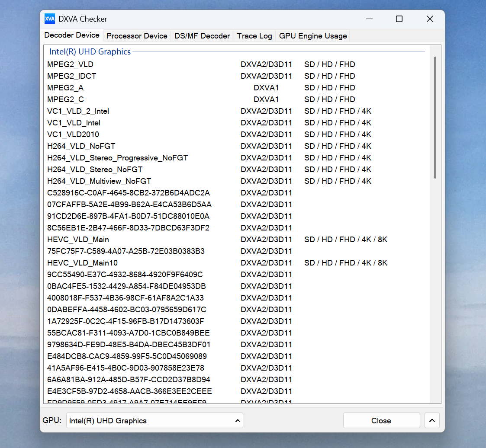
Task: Open the Processor Device tab
Action: click(x=137, y=36)
